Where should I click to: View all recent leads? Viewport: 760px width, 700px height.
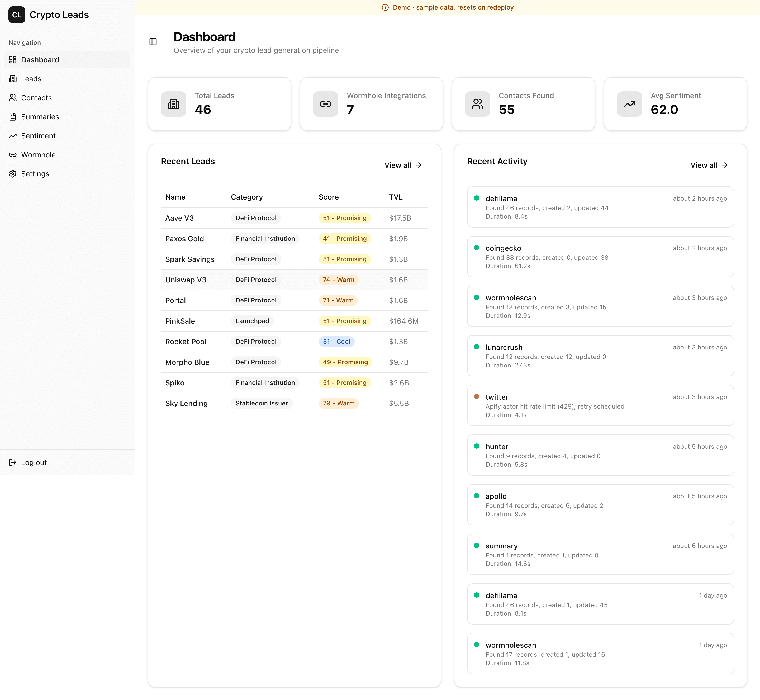tap(403, 165)
